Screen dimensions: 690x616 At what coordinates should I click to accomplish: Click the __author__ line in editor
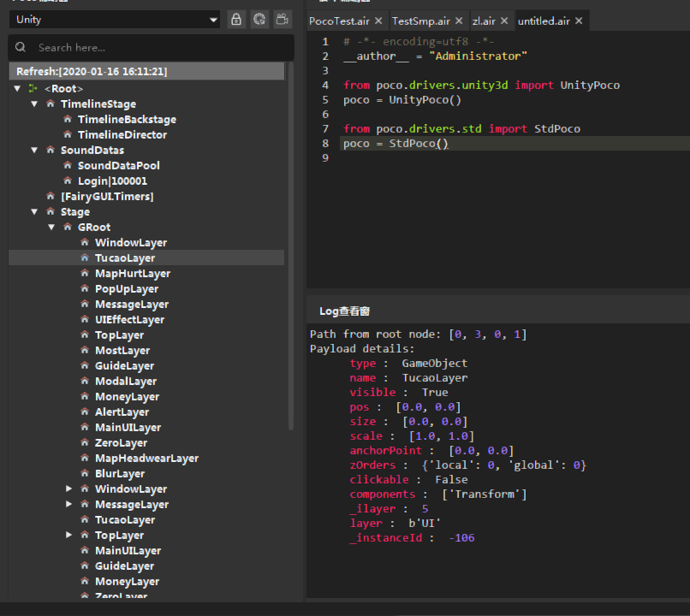click(435, 56)
